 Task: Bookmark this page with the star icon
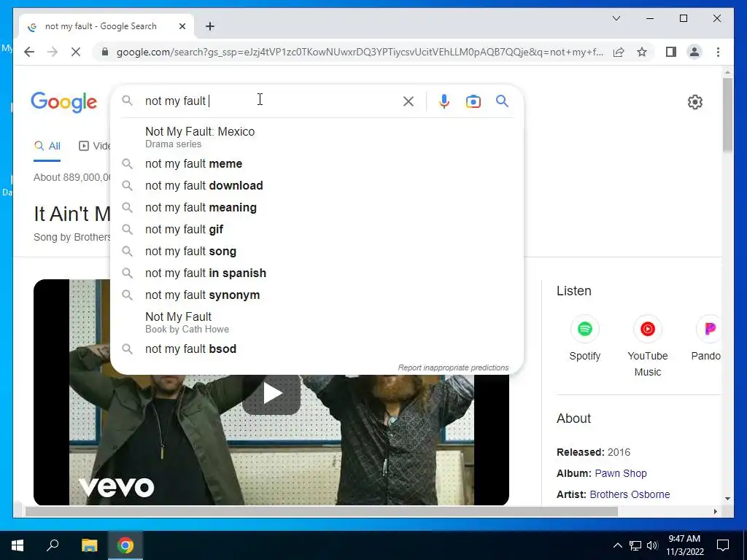pos(642,52)
